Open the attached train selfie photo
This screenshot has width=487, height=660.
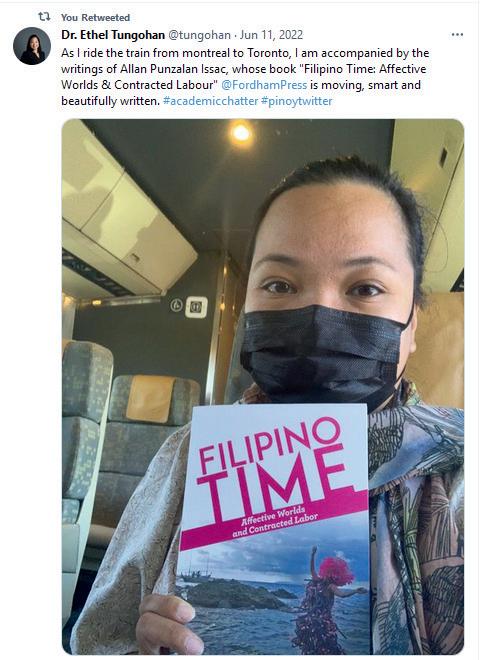[263, 386]
